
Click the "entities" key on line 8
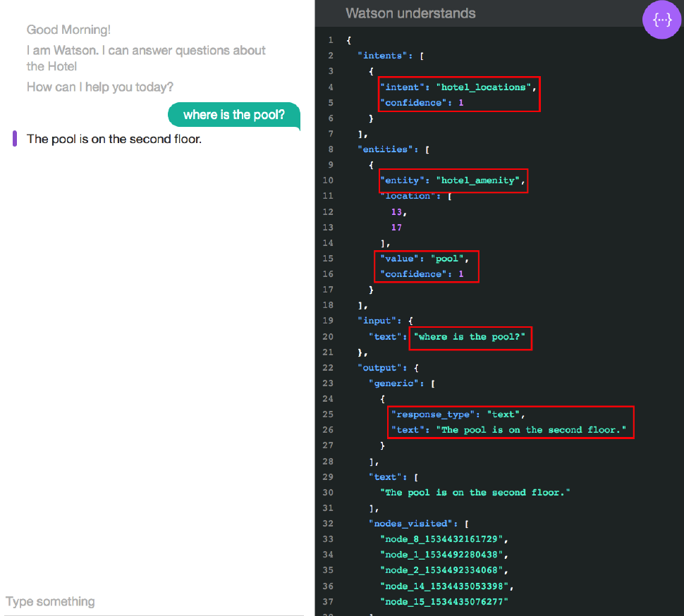tap(385, 149)
